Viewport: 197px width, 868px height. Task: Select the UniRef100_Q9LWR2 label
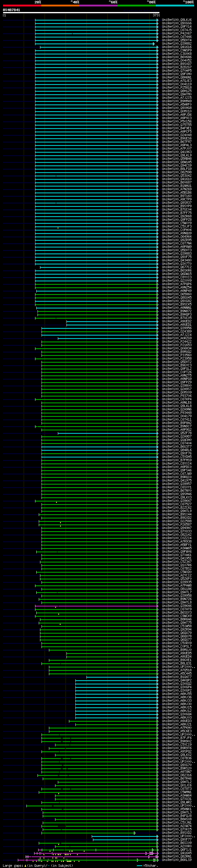177,802
